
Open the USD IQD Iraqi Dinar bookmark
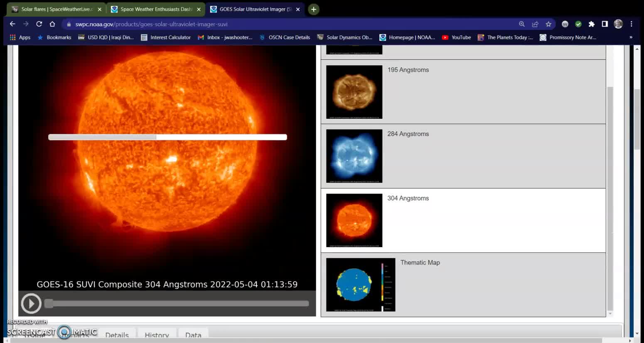(x=106, y=37)
